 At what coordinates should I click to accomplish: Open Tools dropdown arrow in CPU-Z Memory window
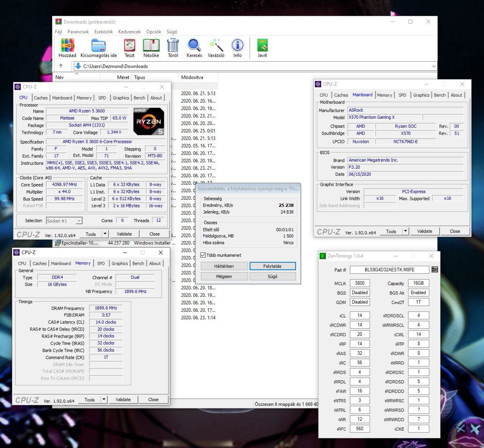point(104,400)
